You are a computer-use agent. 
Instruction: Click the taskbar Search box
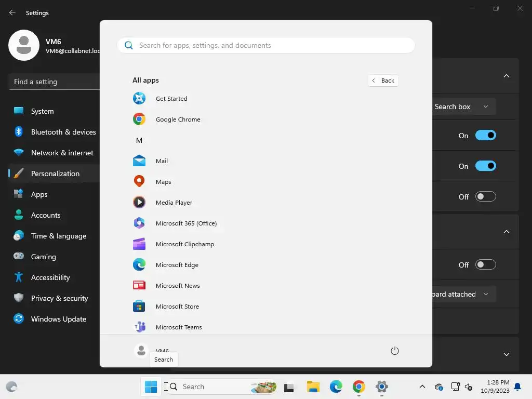[x=222, y=387]
